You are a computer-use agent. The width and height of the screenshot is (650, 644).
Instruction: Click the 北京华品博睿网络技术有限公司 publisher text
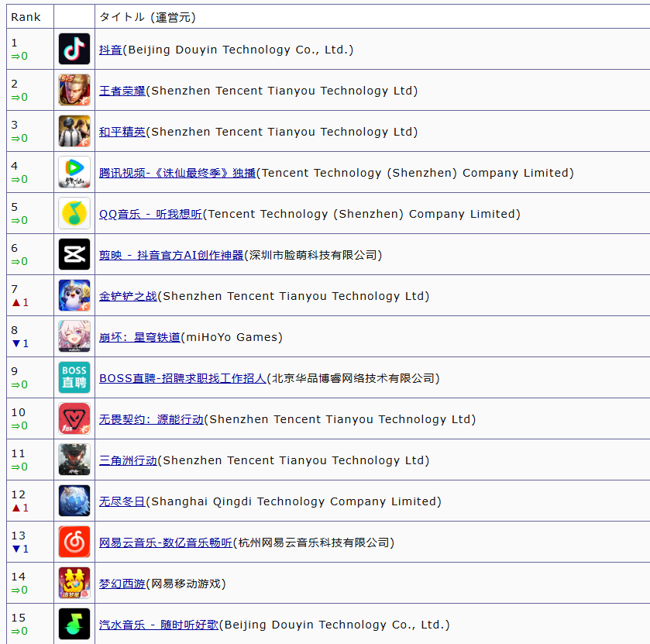(353, 378)
